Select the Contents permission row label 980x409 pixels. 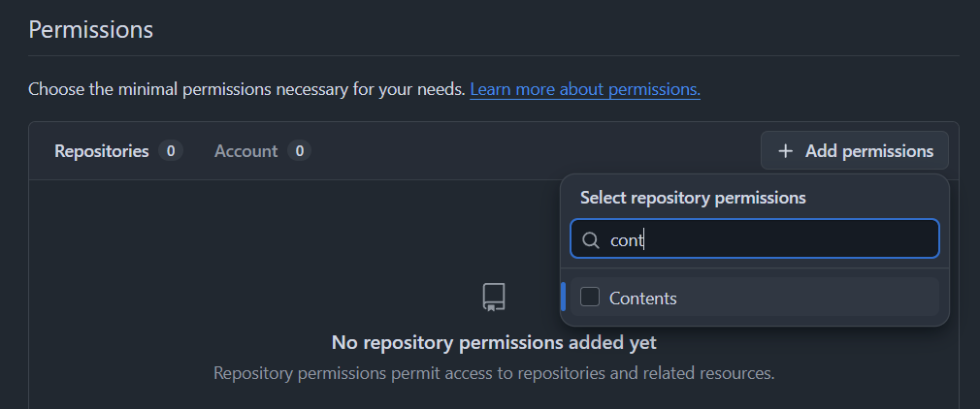pyautogui.click(x=642, y=299)
